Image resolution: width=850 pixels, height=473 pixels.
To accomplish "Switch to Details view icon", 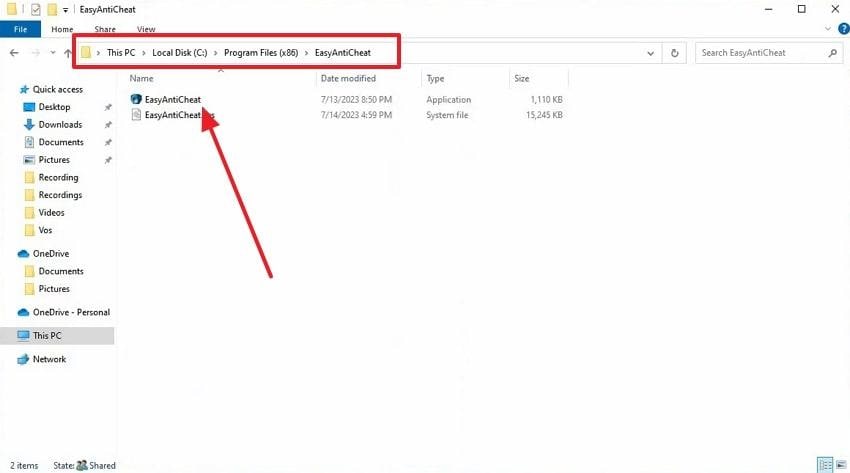I will coord(825,465).
